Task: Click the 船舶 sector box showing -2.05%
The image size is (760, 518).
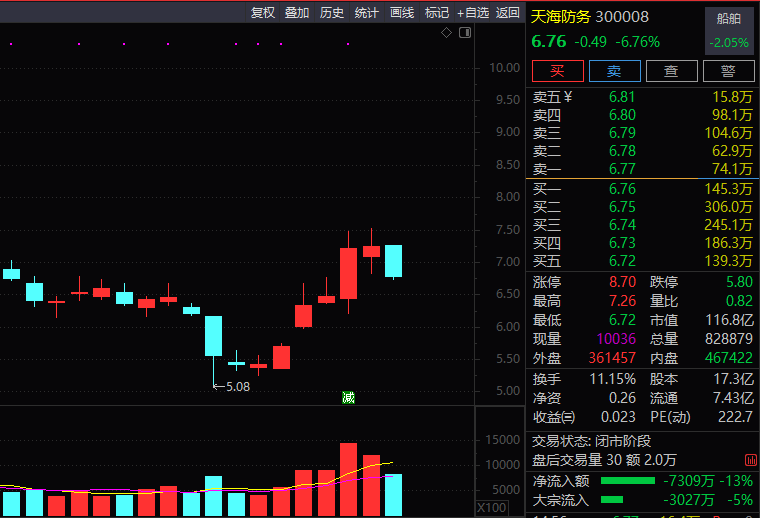Action: tap(728, 31)
